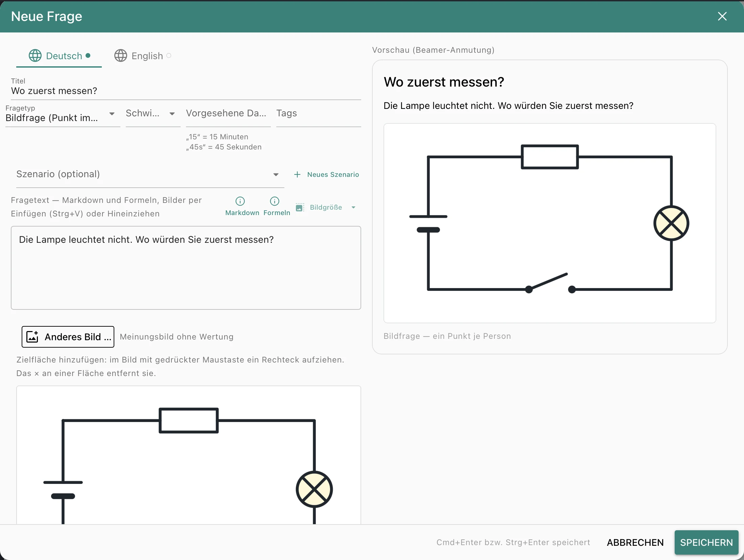
Task: Click the globe icon next to English
Action: (121, 55)
